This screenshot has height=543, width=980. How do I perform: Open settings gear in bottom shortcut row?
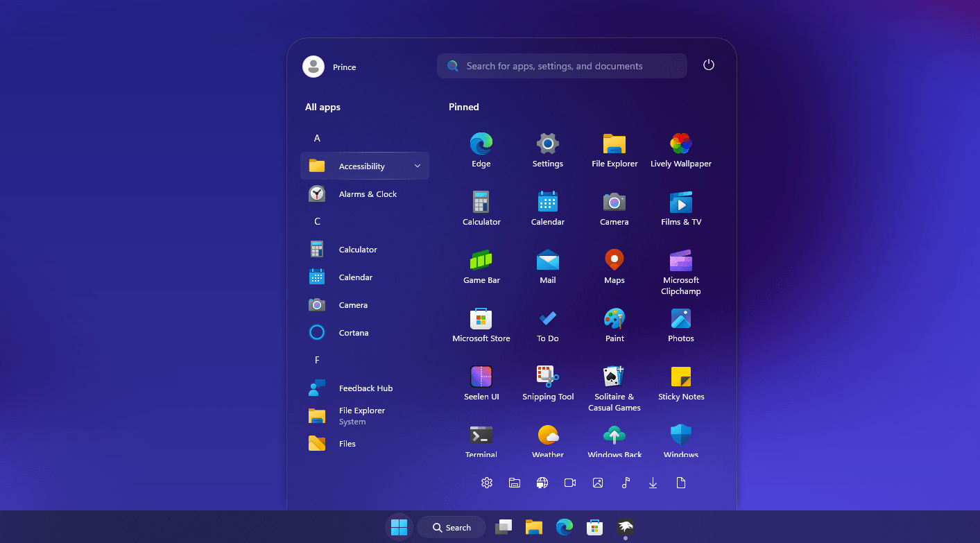tap(487, 483)
